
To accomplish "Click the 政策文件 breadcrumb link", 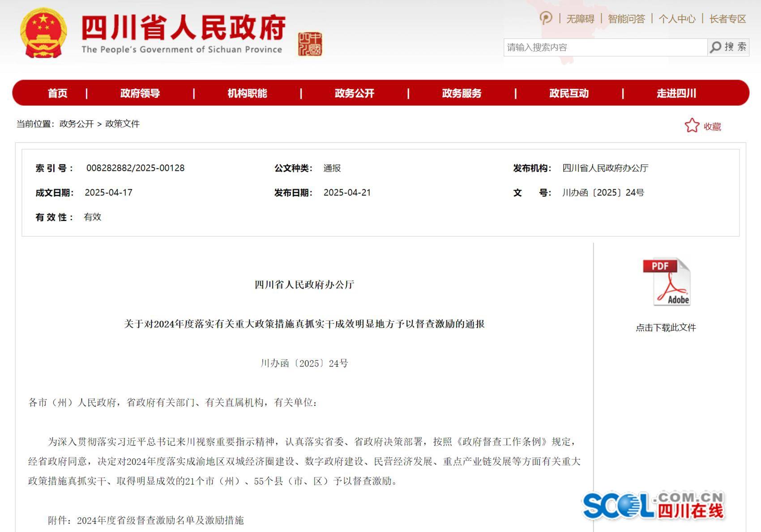I will tap(122, 124).
